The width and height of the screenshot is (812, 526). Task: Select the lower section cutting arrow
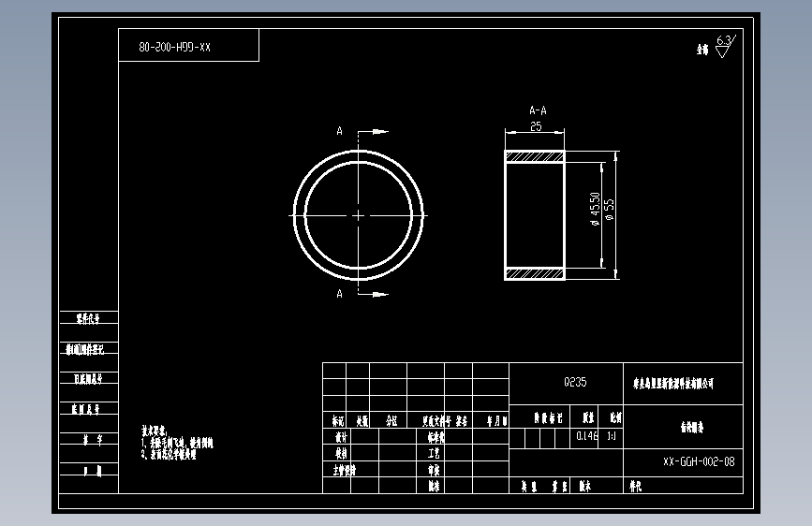[x=374, y=295]
